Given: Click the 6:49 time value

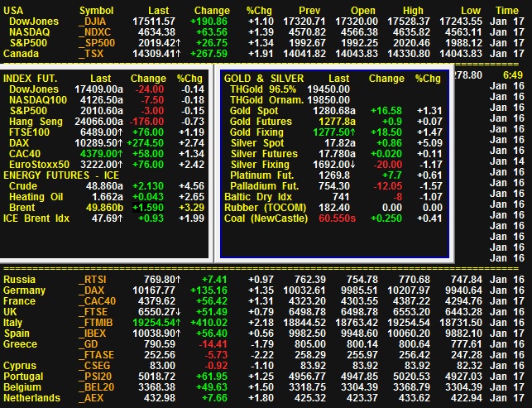Looking at the screenshot, I should coord(513,75).
